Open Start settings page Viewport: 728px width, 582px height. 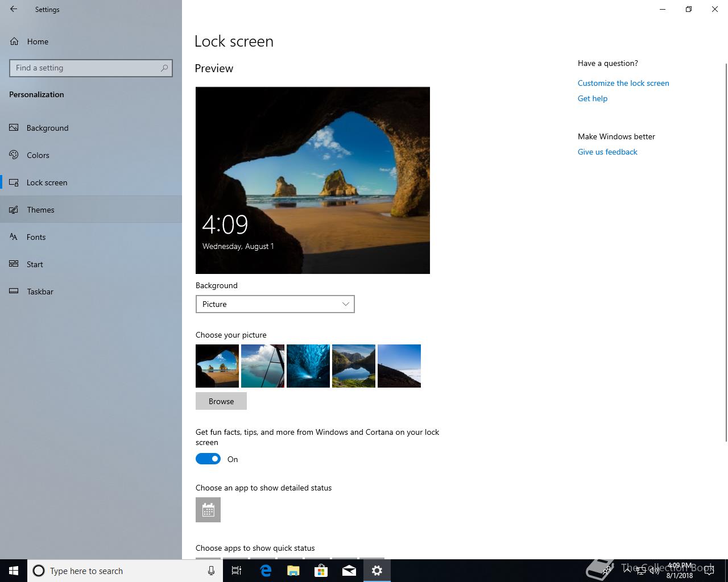click(x=91, y=264)
